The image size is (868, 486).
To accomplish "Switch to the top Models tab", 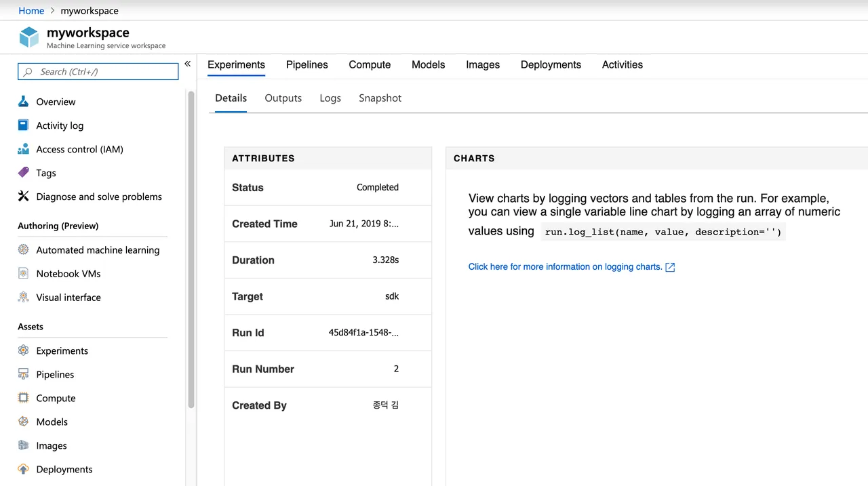I will pyautogui.click(x=429, y=64).
